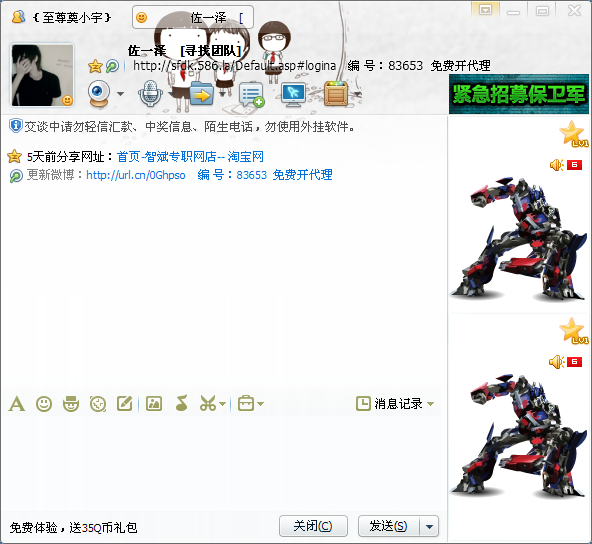
Task: Click the 关闭(C) button
Action: coord(313,526)
